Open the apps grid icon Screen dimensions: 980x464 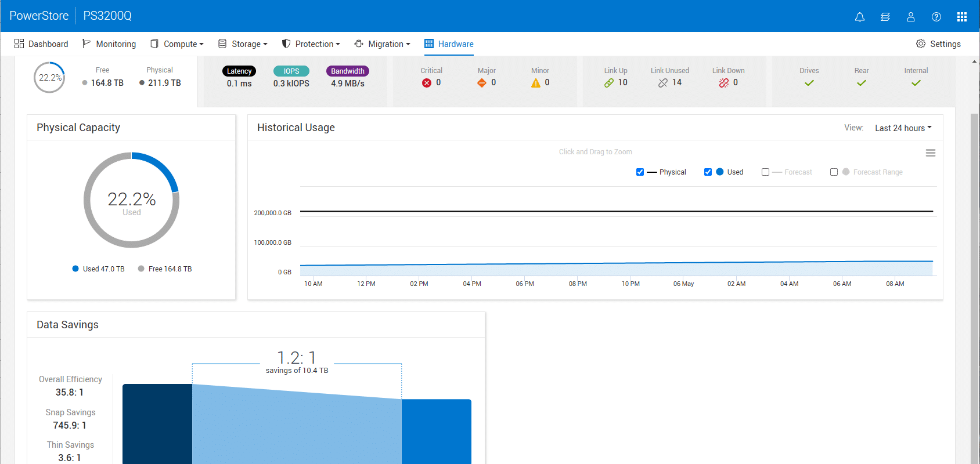coord(962,17)
